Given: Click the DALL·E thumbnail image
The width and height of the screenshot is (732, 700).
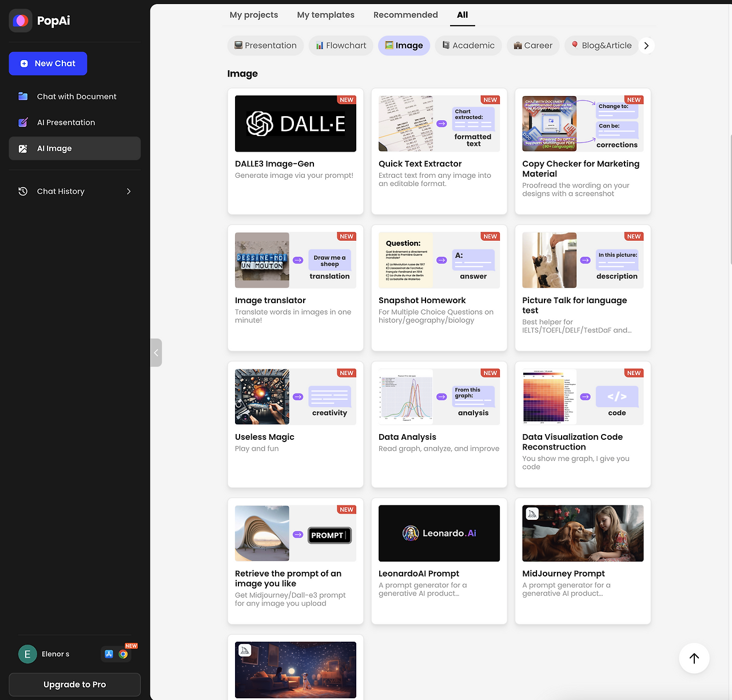Looking at the screenshot, I should click(296, 124).
